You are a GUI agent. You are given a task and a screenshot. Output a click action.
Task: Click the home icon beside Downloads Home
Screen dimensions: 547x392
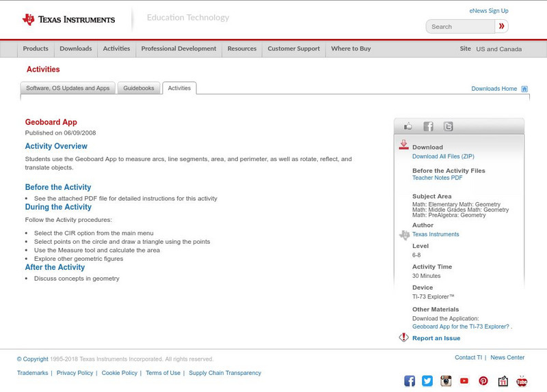pos(524,89)
